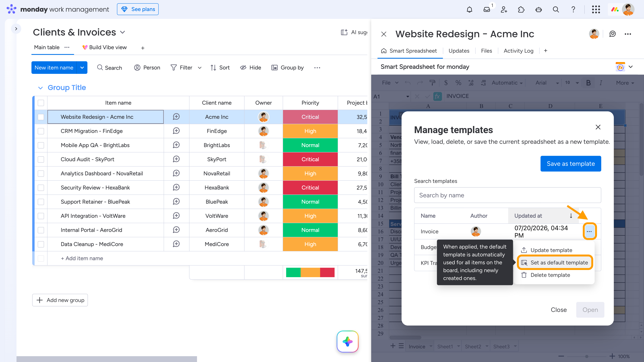Screen dimensions: 644x362
Task: Open conversation for Security Review - HexaBank
Action: [x=176, y=187]
